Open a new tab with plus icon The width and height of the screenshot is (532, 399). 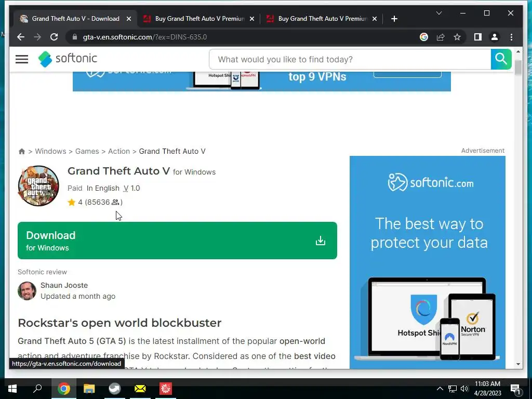coord(394,19)
